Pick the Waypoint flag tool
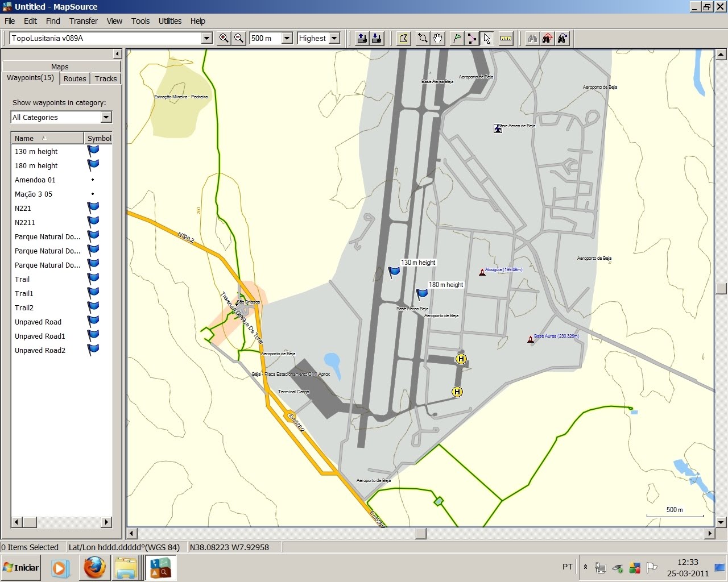 (457, 38)
